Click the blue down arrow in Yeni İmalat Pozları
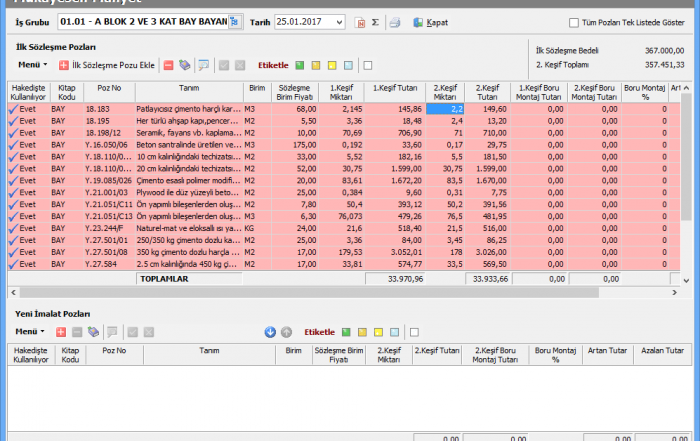This screenshot has height=441, width=700. click(270, 331)
